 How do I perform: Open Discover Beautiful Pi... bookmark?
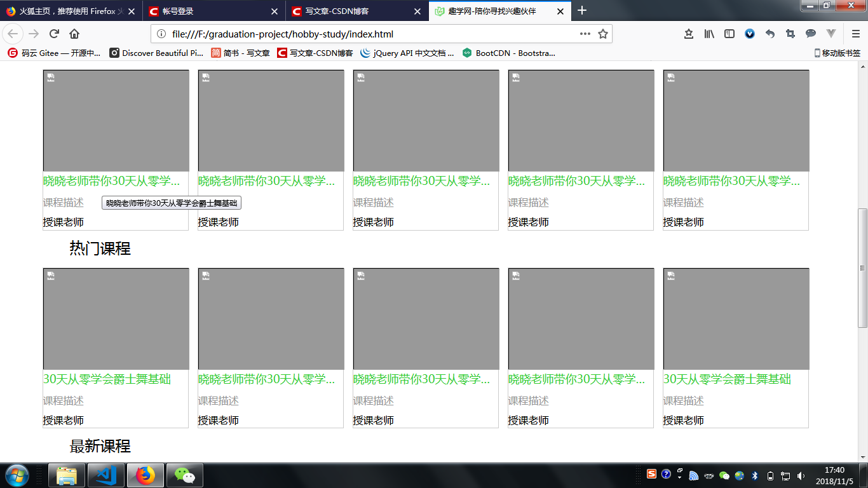pyautogui.click(x=156, y=53)
